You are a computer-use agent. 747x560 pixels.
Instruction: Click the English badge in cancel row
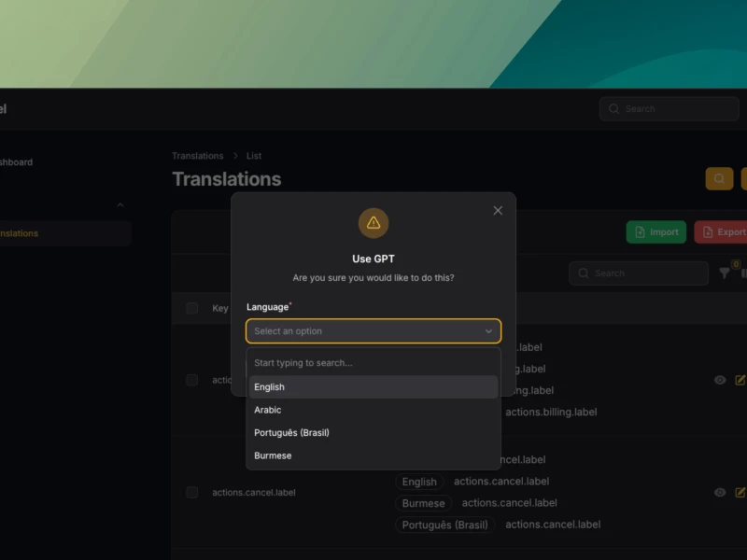[x=419, y=482]
